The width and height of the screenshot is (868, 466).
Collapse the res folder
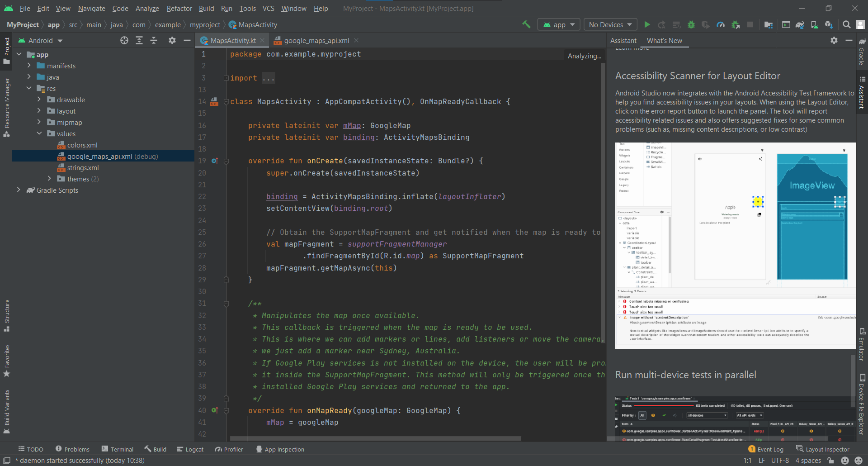tap(29, 88)
